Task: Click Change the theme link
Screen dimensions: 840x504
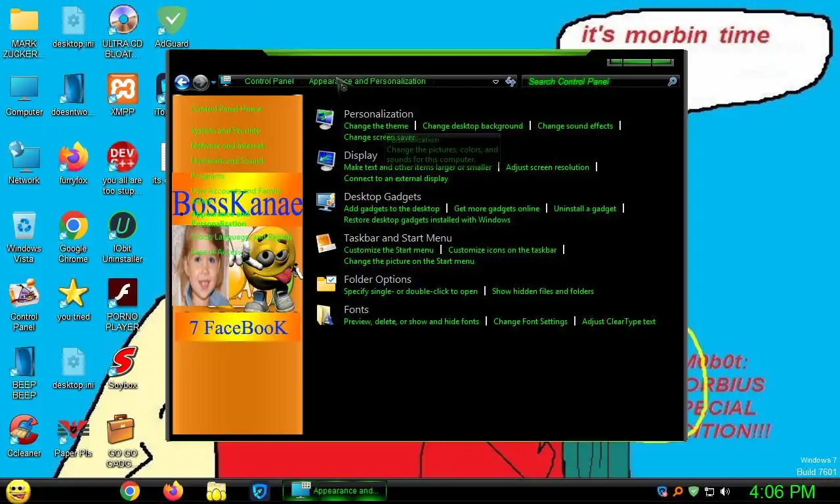Action: pos(376,126)
